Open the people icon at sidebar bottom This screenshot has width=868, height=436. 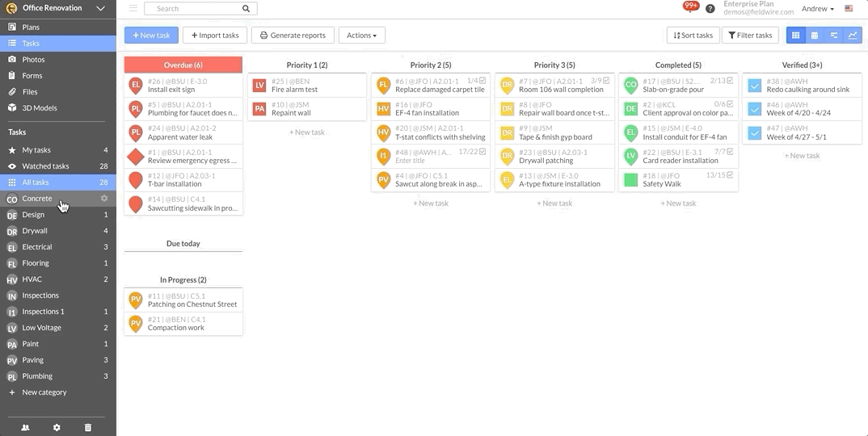click(26, 428)
